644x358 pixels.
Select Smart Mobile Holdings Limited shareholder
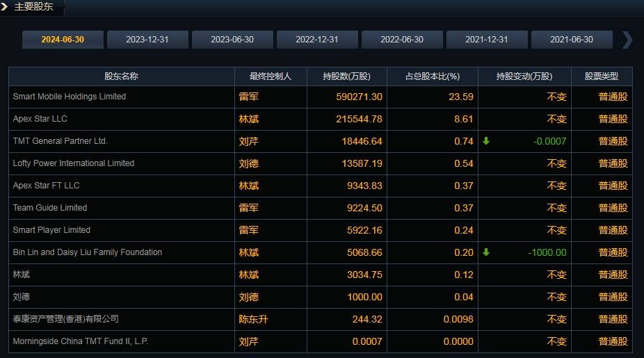click(70, 97)
